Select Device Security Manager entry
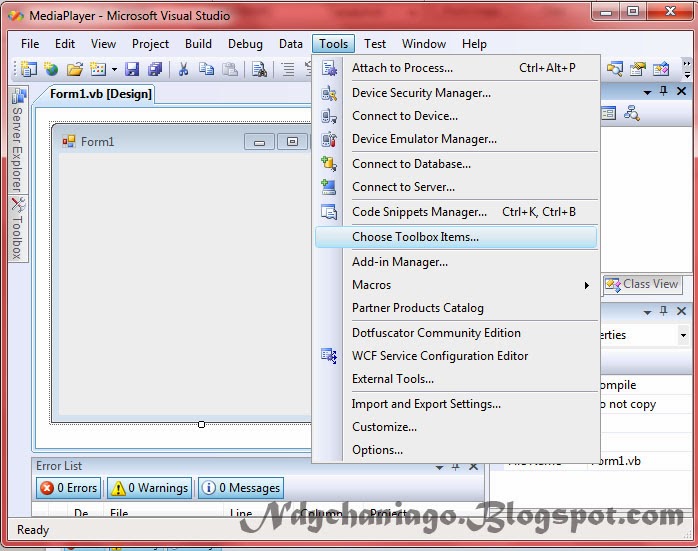 click(456, 93)
